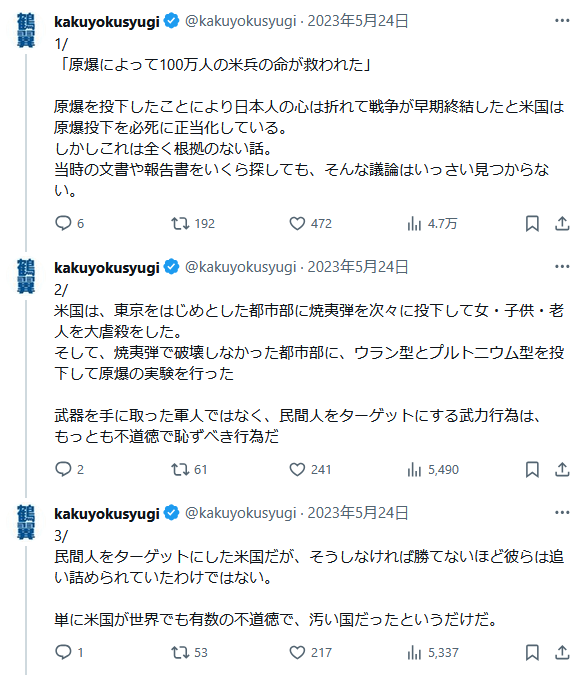Repost the second tweet with 61 reposts
Screen dimensions: 582x675
tap(189, 469)
